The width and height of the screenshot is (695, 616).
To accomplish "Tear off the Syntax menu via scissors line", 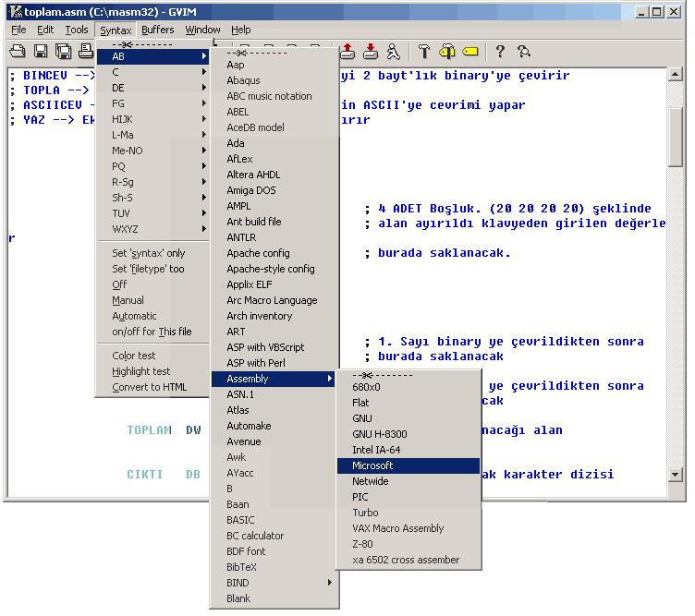I will 152,44.
